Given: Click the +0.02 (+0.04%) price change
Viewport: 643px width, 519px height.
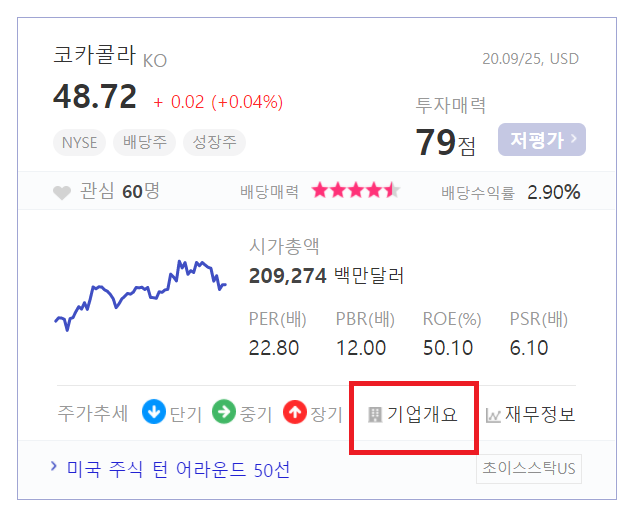Looking at the screenshot, I should pos(218,102).
